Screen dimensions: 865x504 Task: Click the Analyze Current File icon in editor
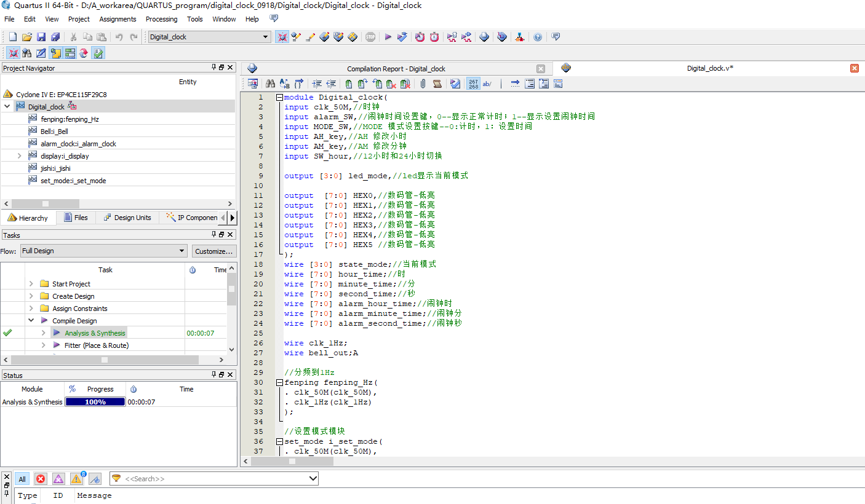pos(455,84)
